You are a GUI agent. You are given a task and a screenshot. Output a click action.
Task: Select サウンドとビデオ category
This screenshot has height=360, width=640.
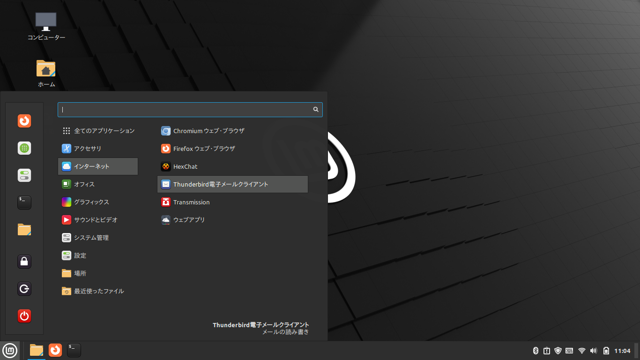(98, 220)
